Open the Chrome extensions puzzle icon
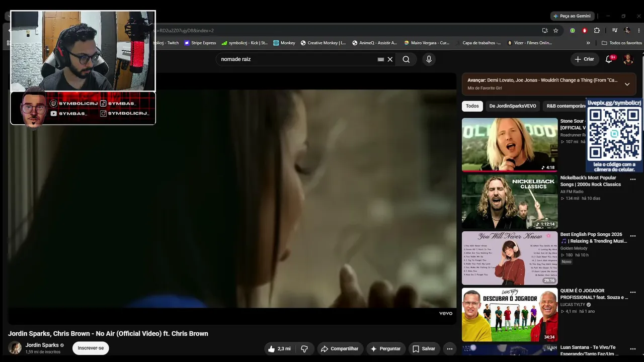The height and width of the screenshot is (362, 644). (x=597, y=30)
